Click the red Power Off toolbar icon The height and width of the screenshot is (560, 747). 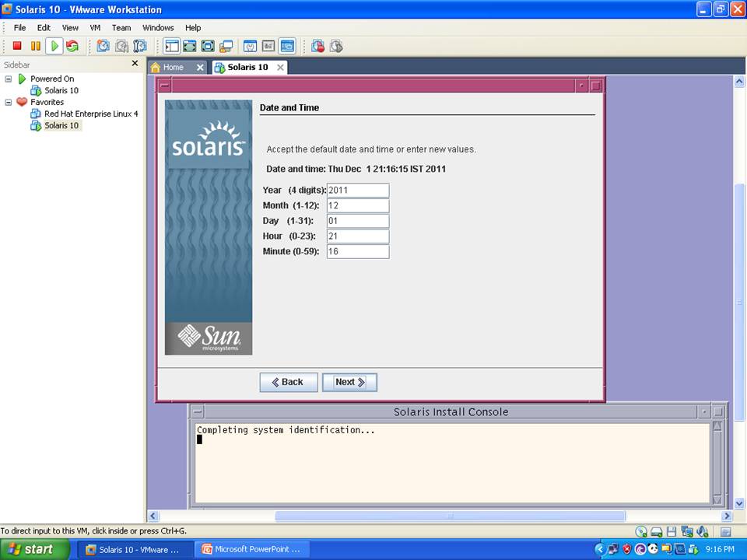(x=17, y=46)
